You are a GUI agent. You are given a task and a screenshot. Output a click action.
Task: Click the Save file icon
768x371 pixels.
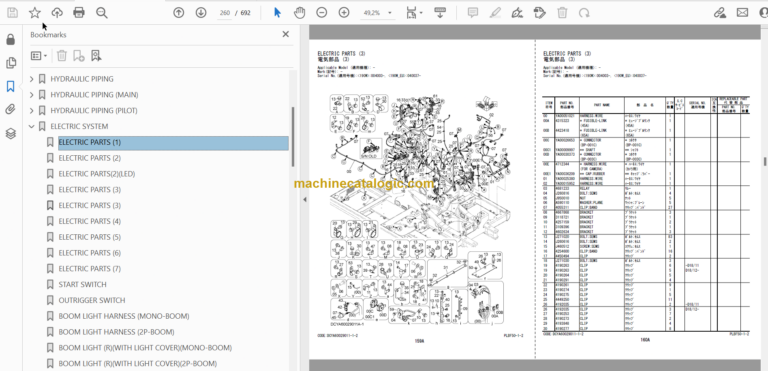[12, 13]
